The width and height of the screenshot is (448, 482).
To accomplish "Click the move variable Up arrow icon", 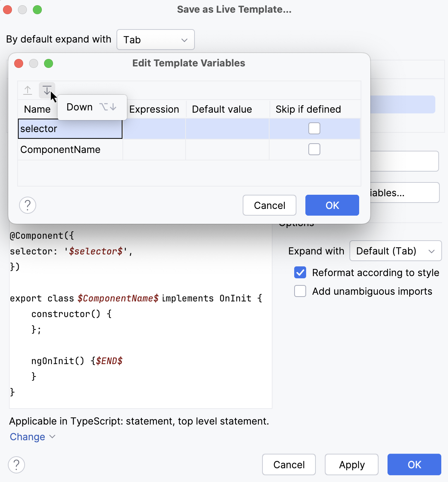I will [x=28, y=90].
